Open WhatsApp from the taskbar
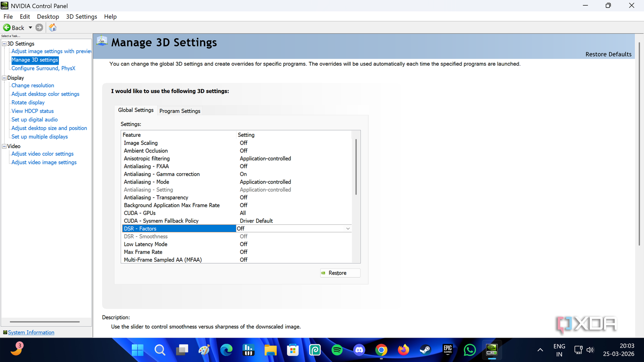The height and width of the screenshot is (362, 644). (x=470, y=350)
